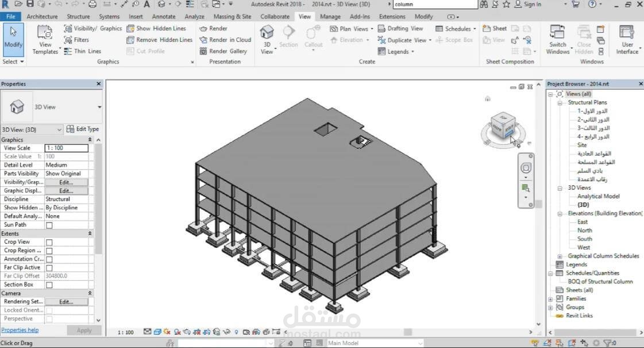
Task: Click the zoom region navigation tool
Action: [526, 189]
